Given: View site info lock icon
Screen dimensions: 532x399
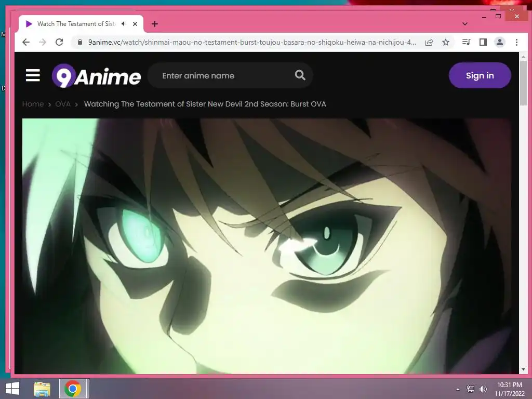Looking at the screenshot, I should pyautogui.click(x=79, y=42).
